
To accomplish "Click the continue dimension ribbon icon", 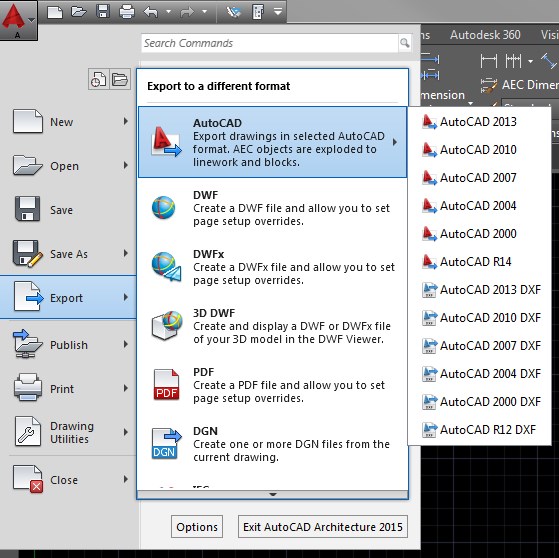I will click(x=513, y=61).
